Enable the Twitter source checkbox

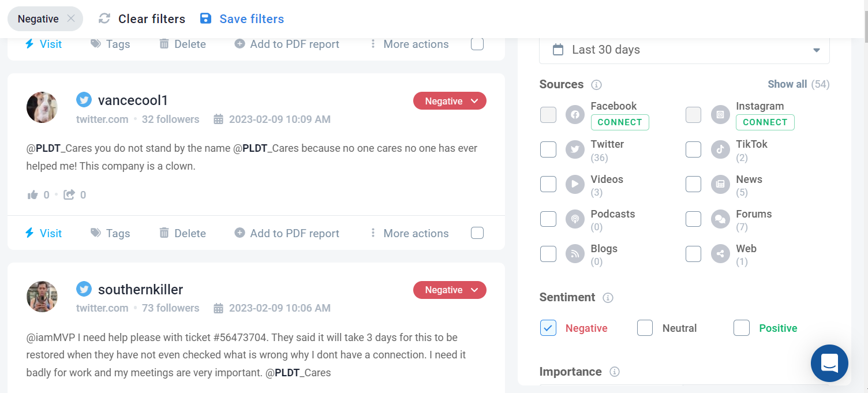548,149
